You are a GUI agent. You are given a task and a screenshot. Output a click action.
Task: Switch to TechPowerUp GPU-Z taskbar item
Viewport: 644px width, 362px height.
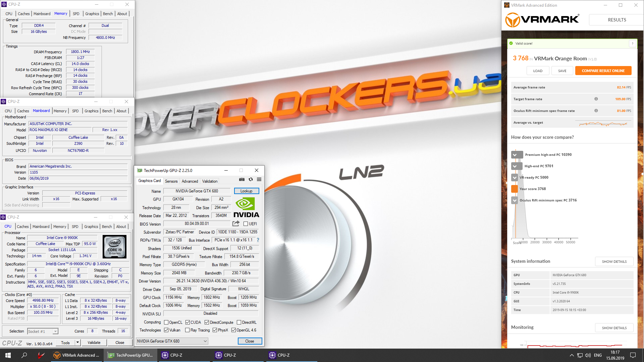point(130,355)
